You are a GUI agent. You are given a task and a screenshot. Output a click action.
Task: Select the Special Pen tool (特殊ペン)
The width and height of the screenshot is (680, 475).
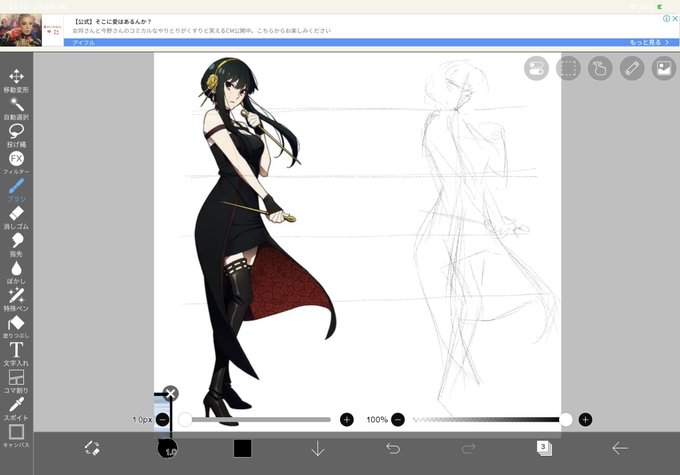pos(16,299)
